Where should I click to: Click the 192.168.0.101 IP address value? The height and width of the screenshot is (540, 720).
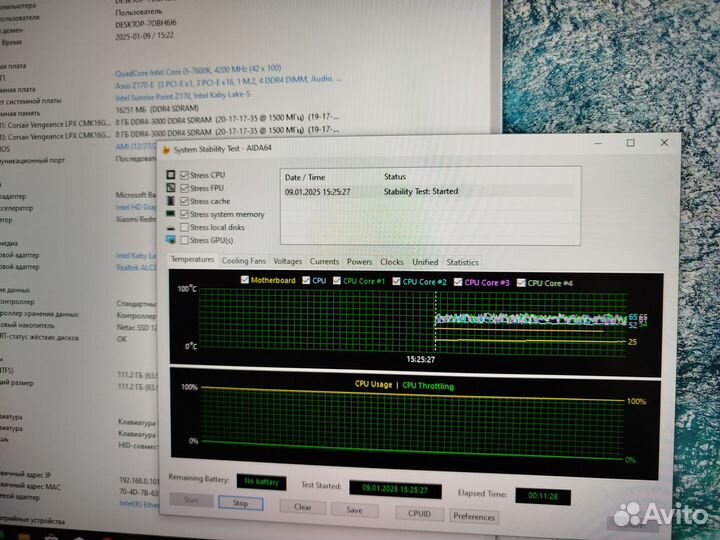tap(139, 480)
